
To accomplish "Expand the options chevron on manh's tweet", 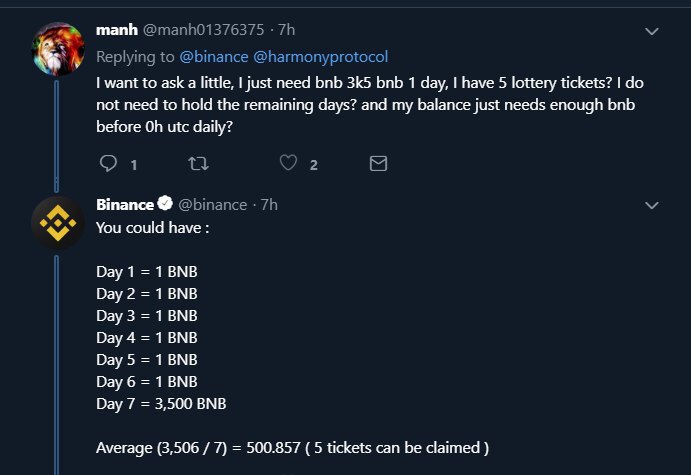I will click(652, 32).
